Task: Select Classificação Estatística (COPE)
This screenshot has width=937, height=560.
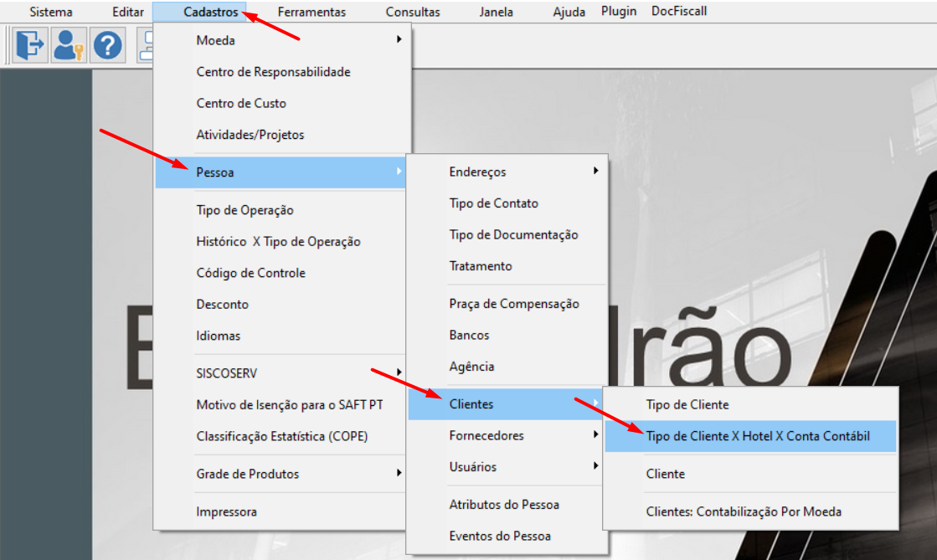Action: 281,436
